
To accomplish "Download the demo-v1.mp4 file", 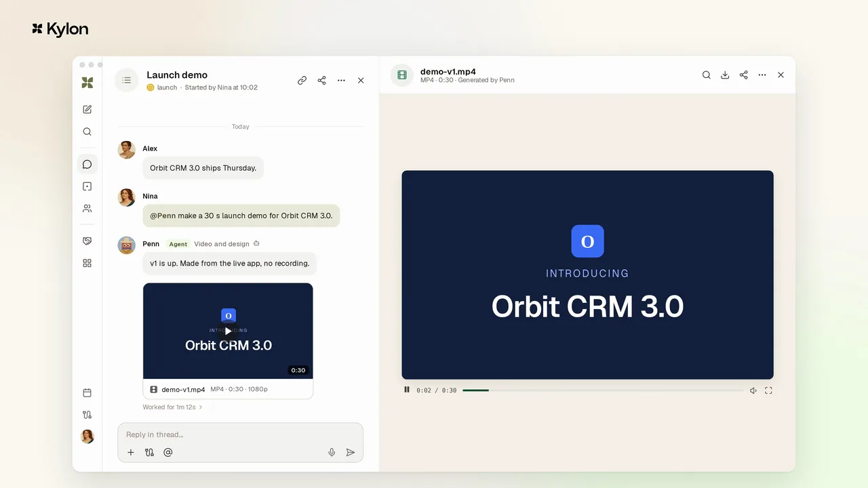I will click(x=725, y=75).
